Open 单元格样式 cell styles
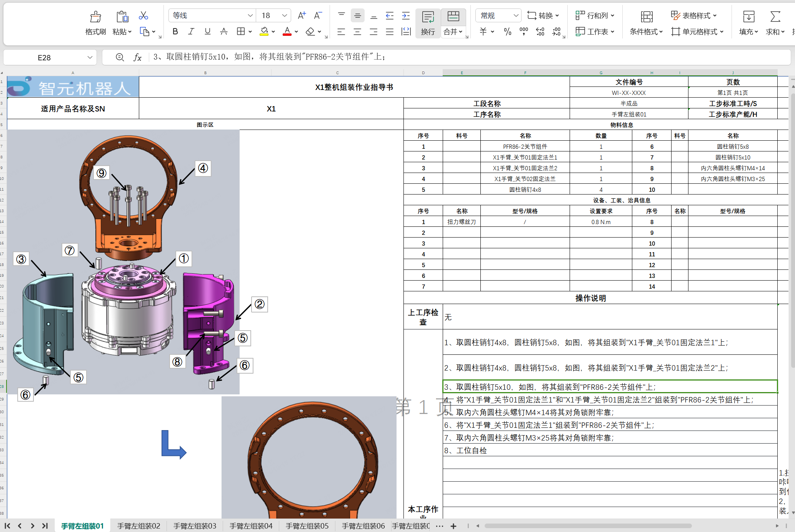 coord(697,32)
